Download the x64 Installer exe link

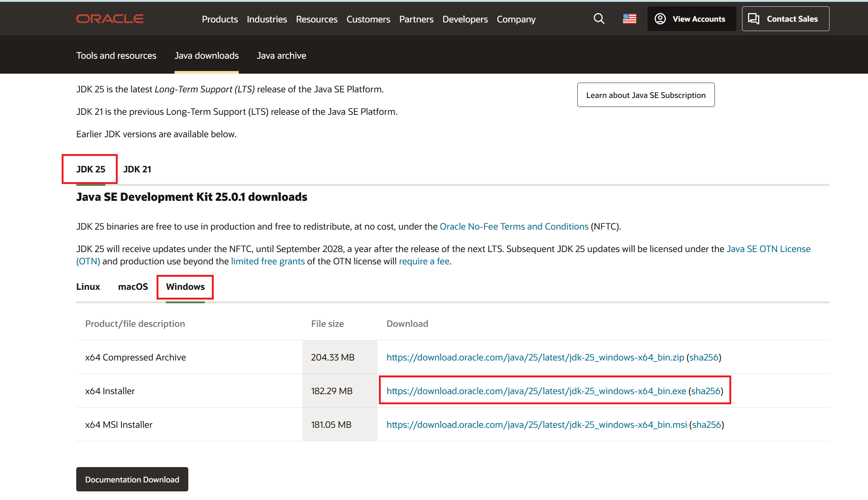536,391
